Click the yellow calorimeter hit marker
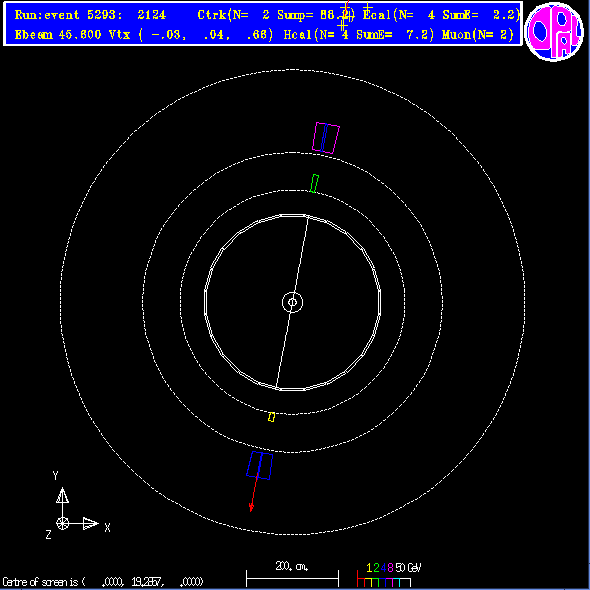The width and height of the screenshot is (590, 590). click(x=271, y=417)
